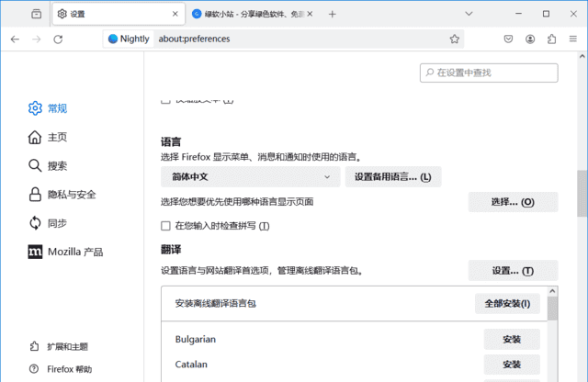
Task: Install the Catalan language pack
Action: tap(512, 365)
